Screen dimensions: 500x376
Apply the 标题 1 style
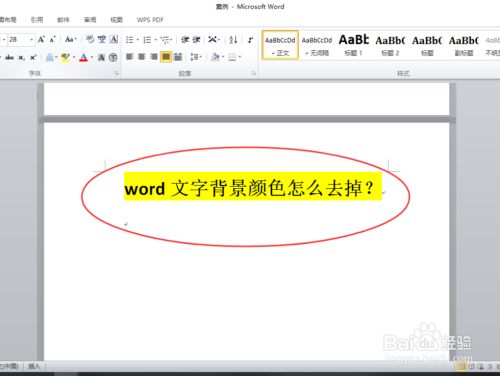click(354, 45)
